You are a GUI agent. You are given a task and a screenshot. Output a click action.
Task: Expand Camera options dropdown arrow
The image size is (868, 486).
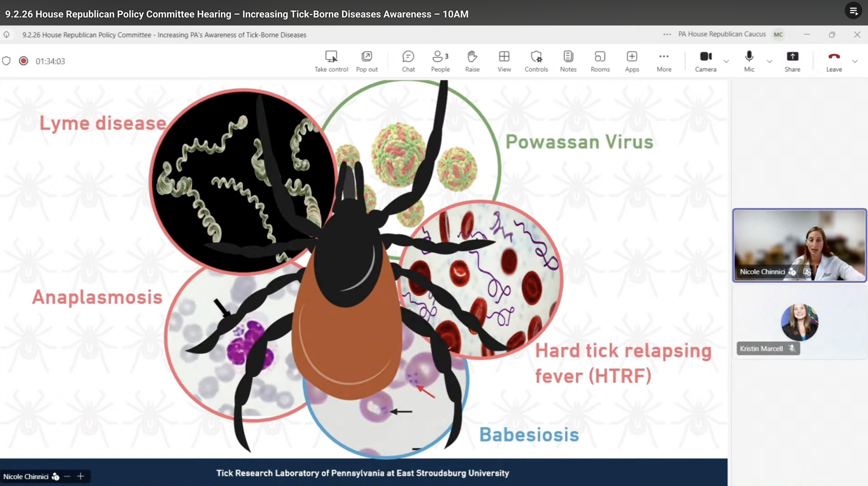click(726, 61)
